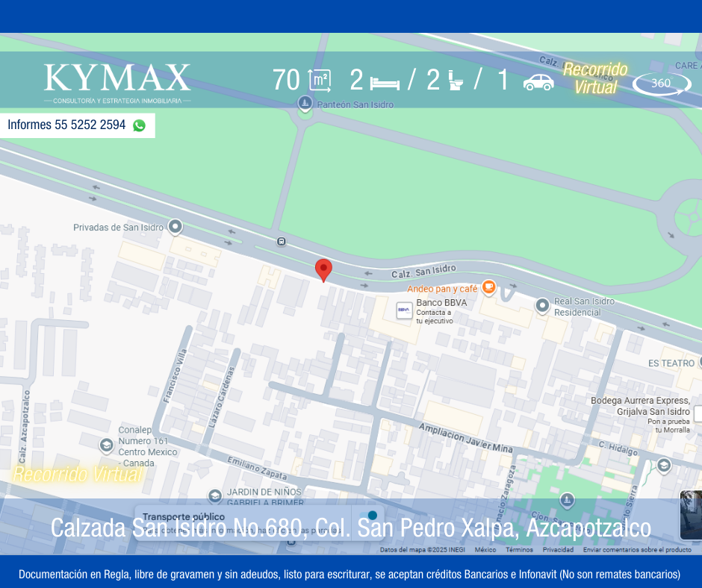The width and height of the screenshot is (702, 588).
Task: Click the lower-left Recorrido Virtual watermark text
Action: click(77, 475)
